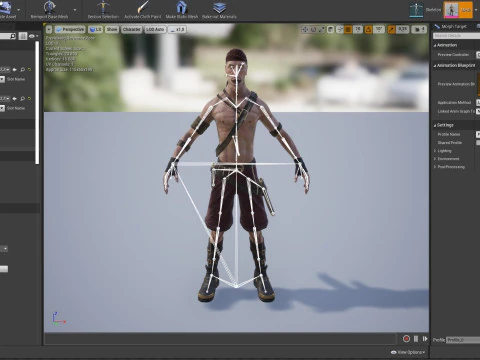Toggle the coordinate space icon

331,30
